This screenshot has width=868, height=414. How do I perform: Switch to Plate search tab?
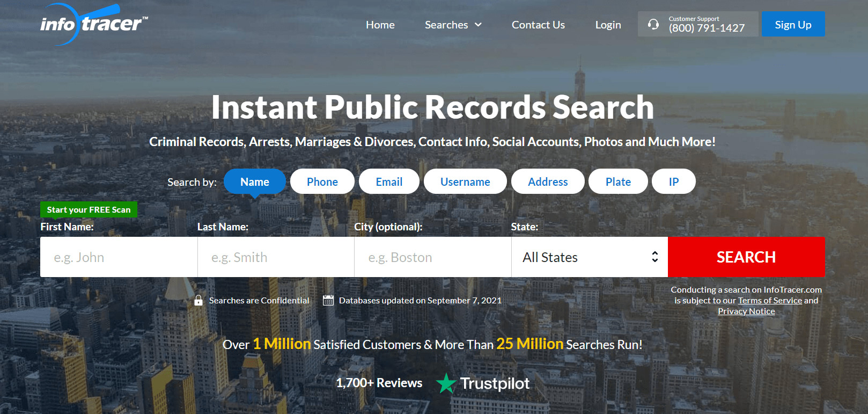[x=618, y=181]
